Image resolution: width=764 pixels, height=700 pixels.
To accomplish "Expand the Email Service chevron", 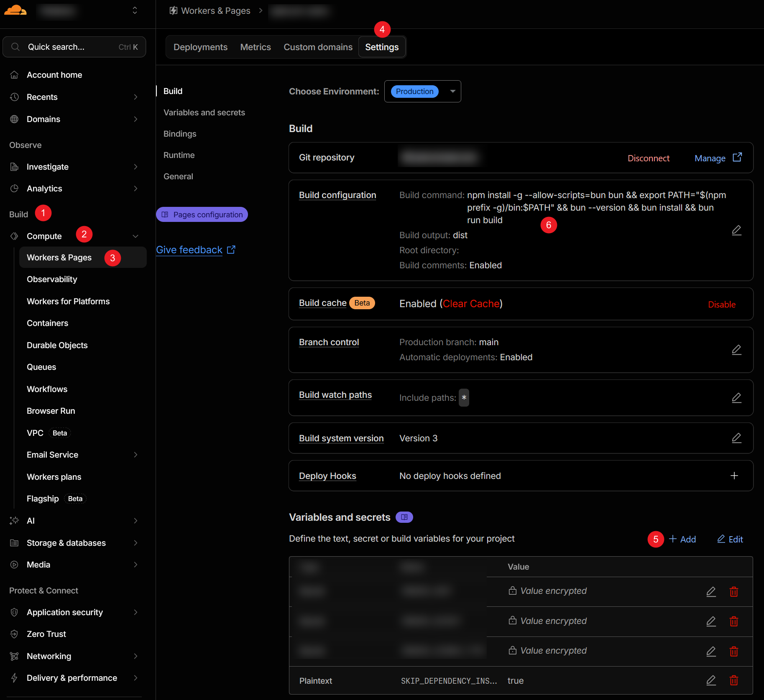I will coord(135,455).
